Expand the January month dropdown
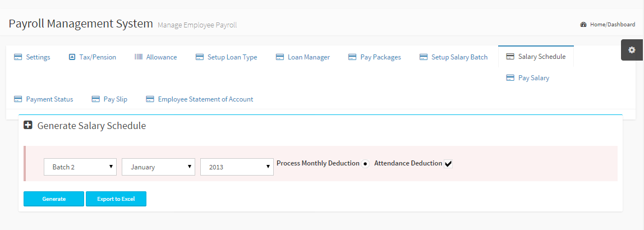644x230 pixels. click(x=158, y=167)
